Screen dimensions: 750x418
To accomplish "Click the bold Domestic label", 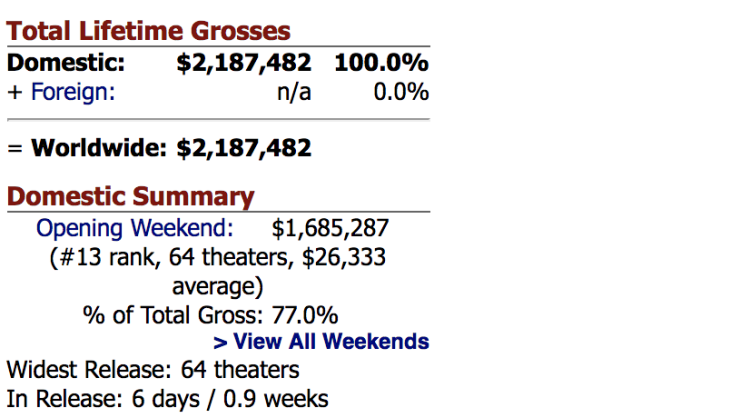I will 66,63.
